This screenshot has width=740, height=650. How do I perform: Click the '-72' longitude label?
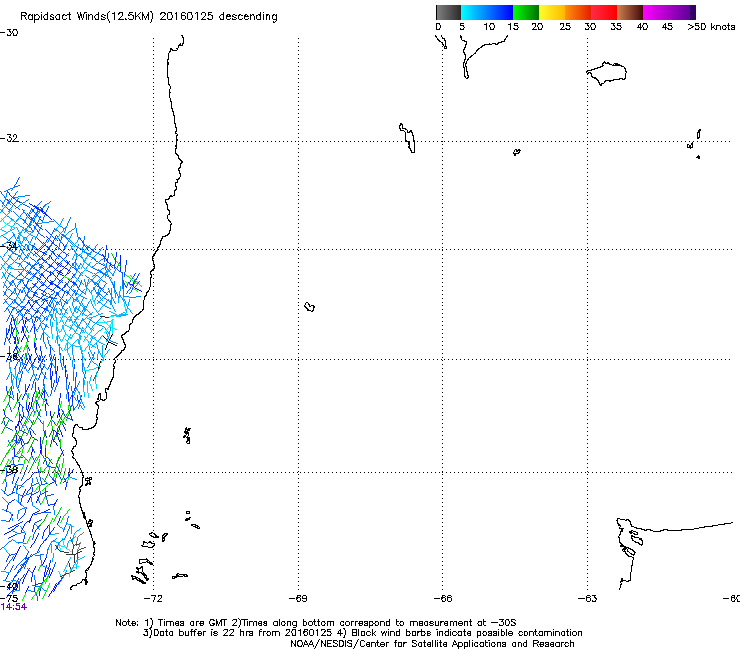pyautogui.click(x=153, y=599)
